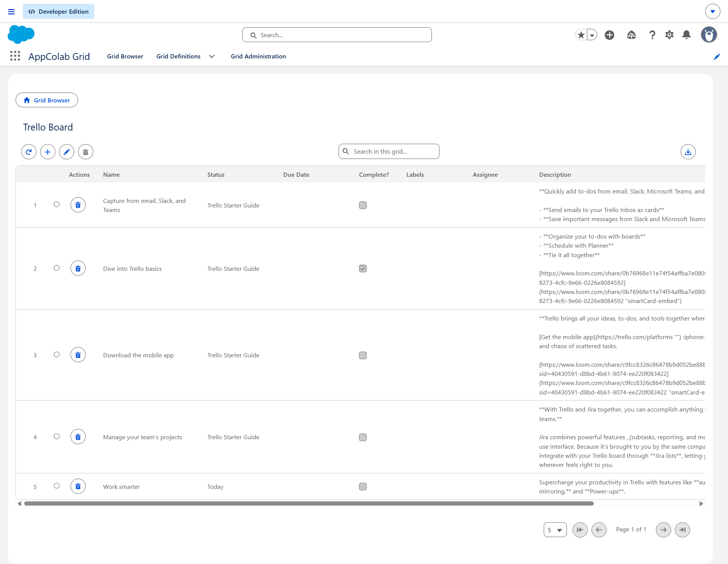Click the edit pencil toolbar button
This screenshot has height=564, width=728.
[67, 152]
